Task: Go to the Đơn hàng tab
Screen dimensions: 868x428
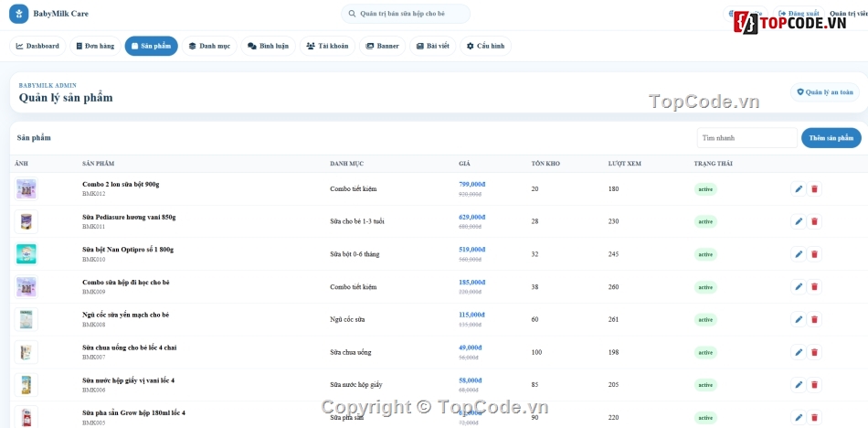Action: 95,46
